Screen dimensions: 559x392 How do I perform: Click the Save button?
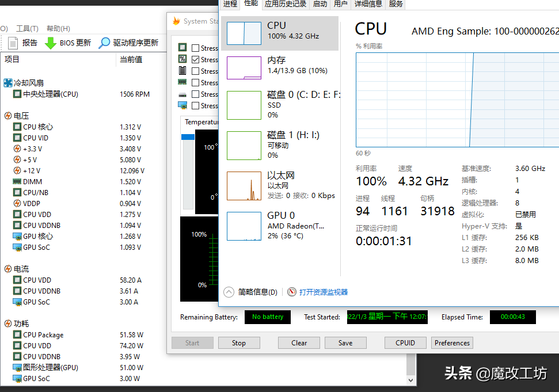coord(345,343)
